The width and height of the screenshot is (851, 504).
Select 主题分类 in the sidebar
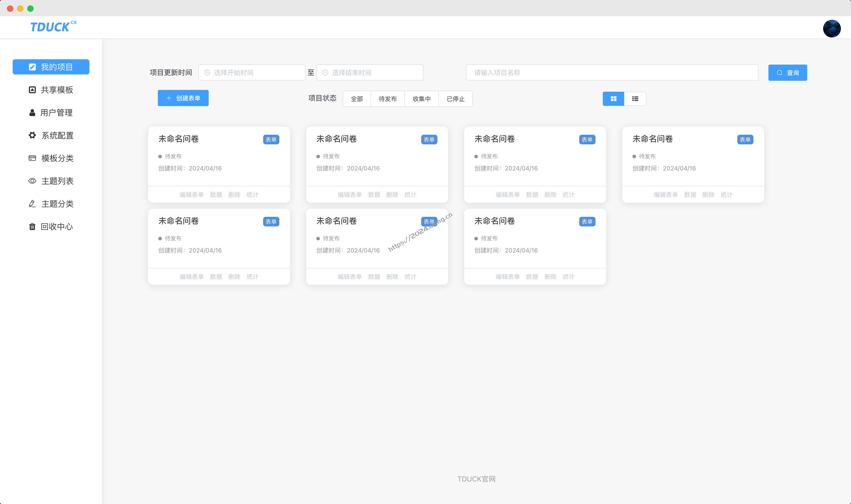tap(51, 203)
